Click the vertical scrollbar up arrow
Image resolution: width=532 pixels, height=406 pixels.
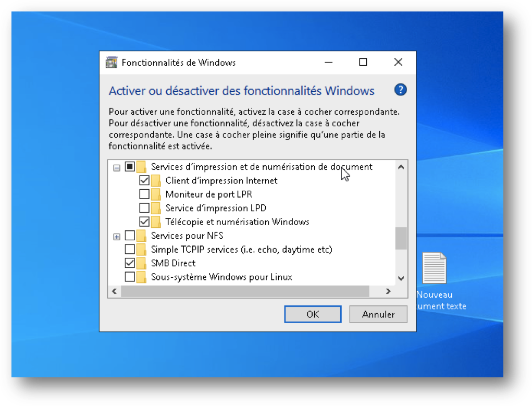(x=401, y=167)
